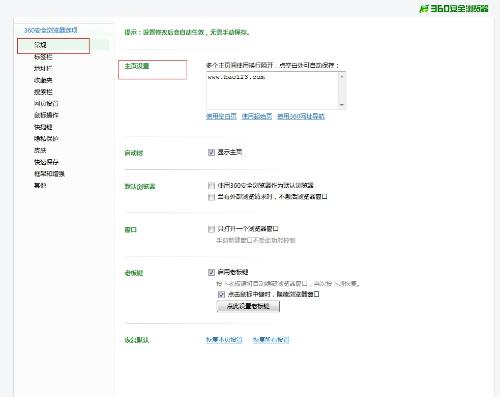Click the homepage URL text box
Screen dimensions: 500x397
pos(272,90)
